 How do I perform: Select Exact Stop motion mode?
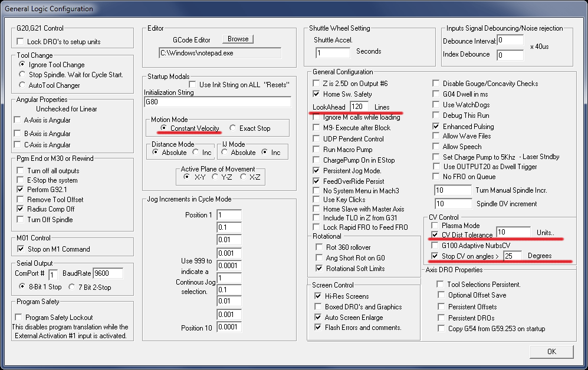pyautogui.click(x=233, y=128)
